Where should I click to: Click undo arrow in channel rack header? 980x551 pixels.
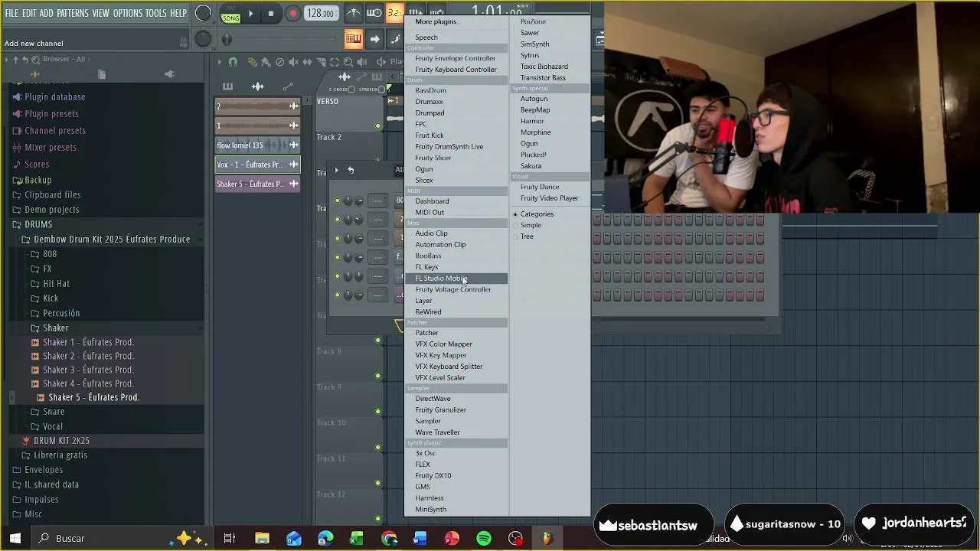coord(351,170)
